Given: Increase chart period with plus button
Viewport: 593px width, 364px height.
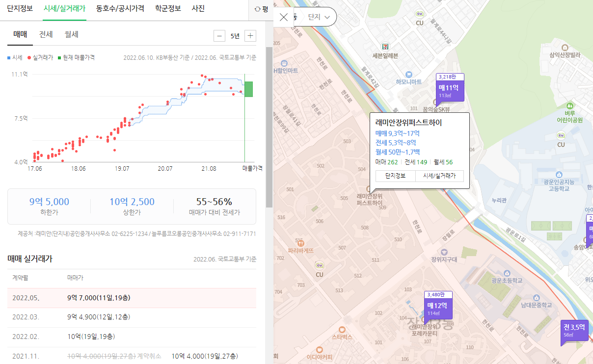Looking at the screenshot, I should point(250,36).
